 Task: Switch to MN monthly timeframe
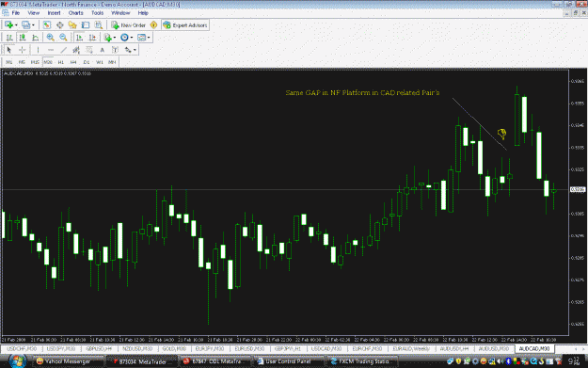tap(112, 62)
